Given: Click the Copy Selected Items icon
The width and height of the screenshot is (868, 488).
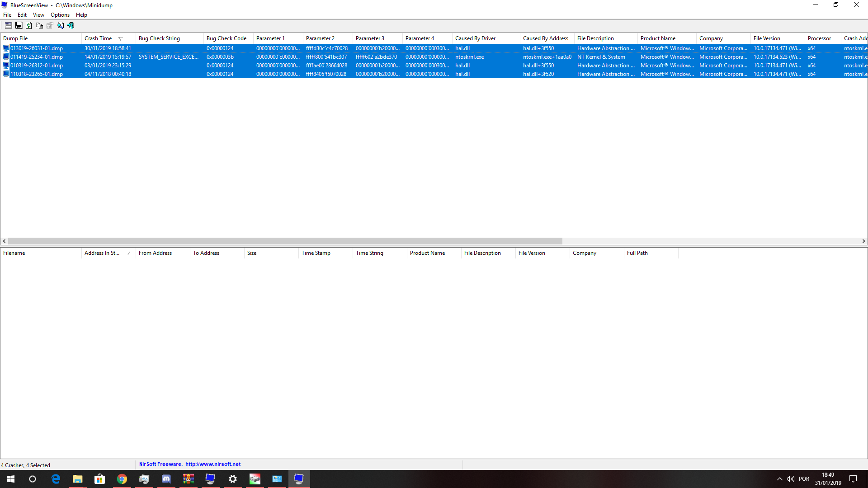Looking at the screenshot, I should point(40,26).
